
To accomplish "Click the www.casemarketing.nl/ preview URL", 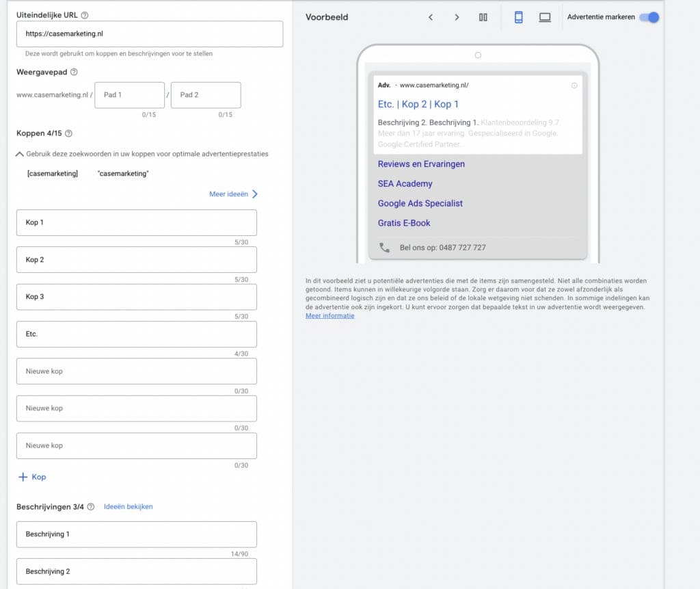I will [434, 86].
